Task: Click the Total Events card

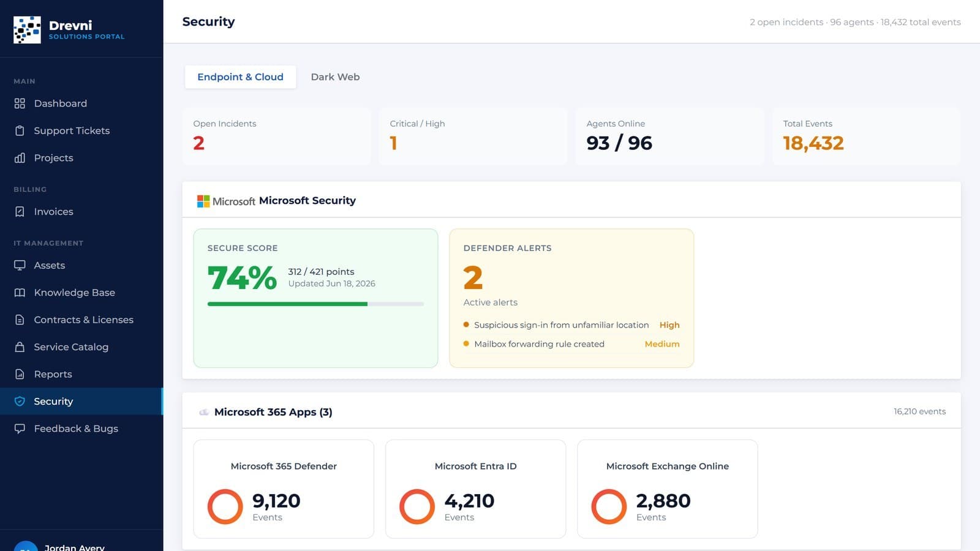Action: click(866, 137)
